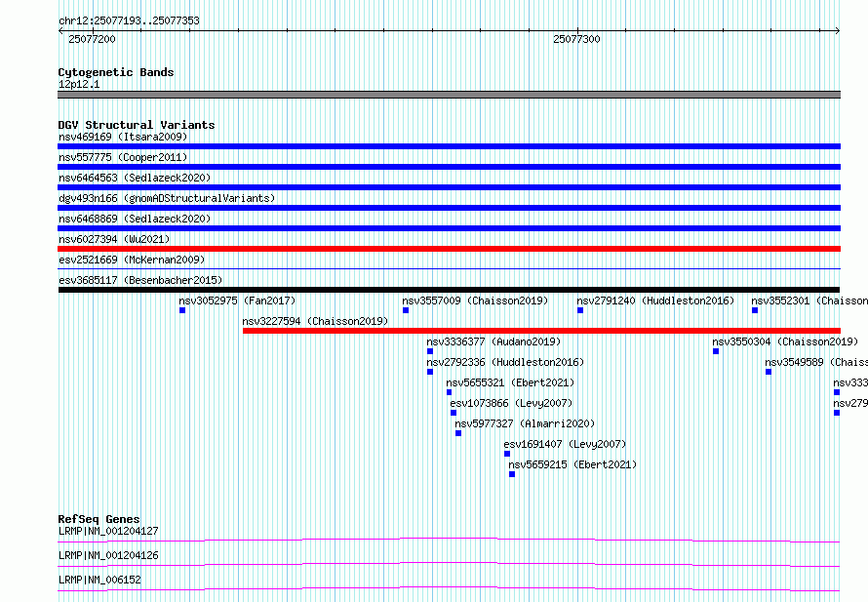The image size is (868, 602).
Task: Click the gray 12p12.1 cytogenetic band bar
Action: pyautogui.click(x=449, y=95)
